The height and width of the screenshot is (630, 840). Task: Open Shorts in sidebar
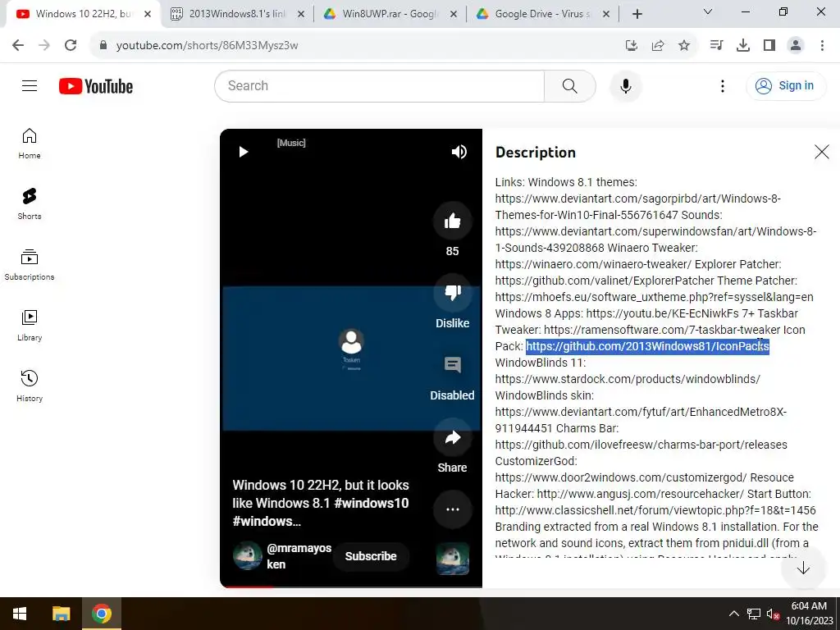point(30,204)
